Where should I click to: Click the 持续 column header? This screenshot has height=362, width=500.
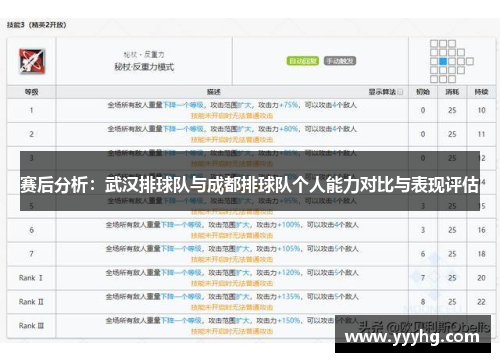tap(481, 92)
